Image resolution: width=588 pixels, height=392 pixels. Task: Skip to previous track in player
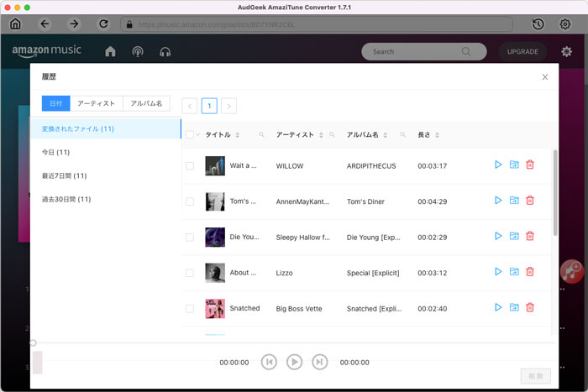(x=269, y=362)
